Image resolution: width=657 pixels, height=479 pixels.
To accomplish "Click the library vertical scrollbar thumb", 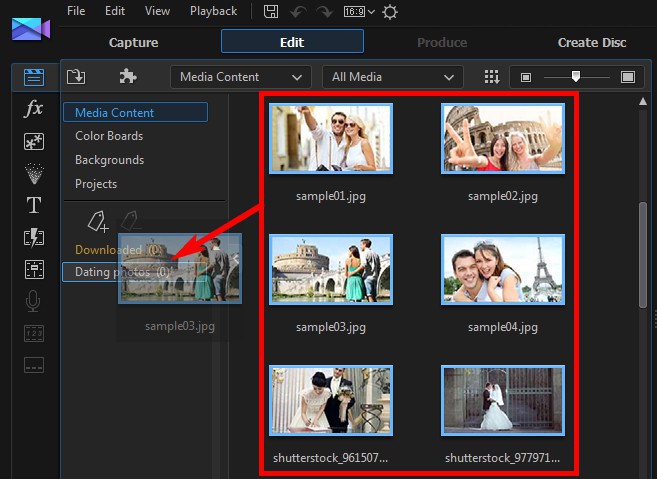I will tap(643, 256).
